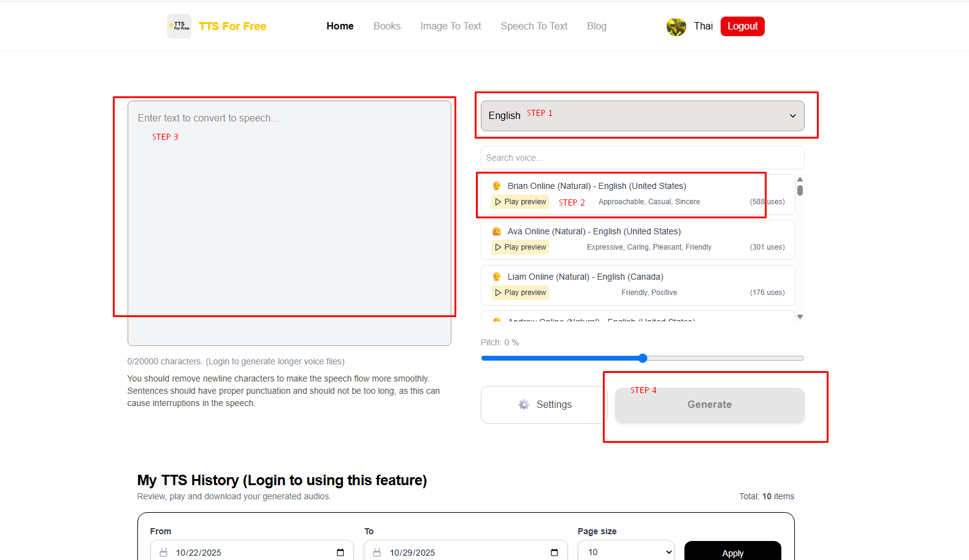Go to Home menu

point(340,26)
